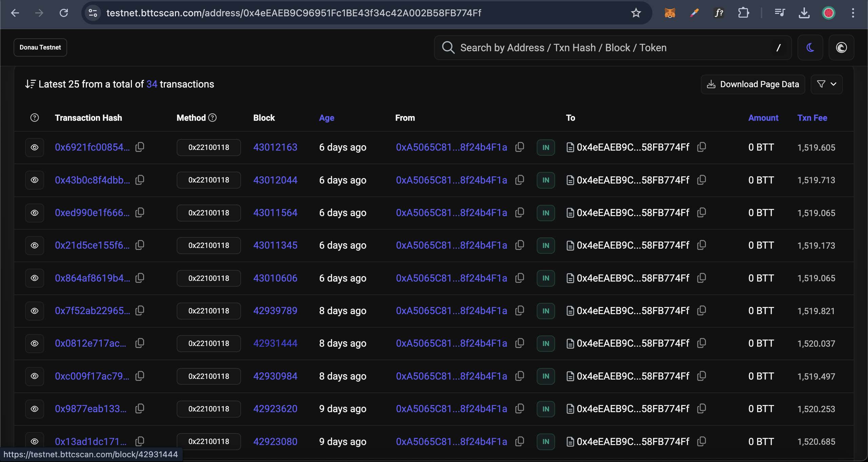This screenshot has height=462, width=868.
Task: Toggle the dark mode moon button
Action: (810, 47)
